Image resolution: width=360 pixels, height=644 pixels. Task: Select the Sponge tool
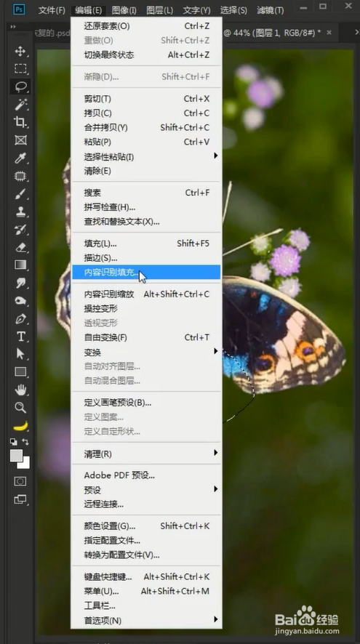(x=20, y=301)
